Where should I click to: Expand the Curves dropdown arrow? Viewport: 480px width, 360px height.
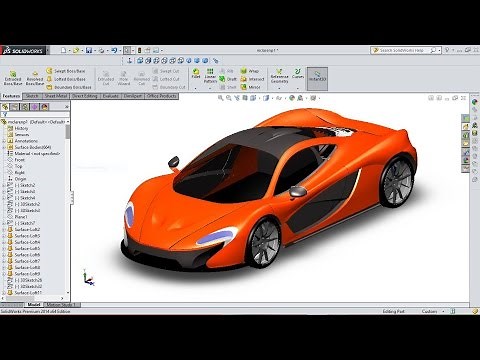pyautogui.click(x=298, y=88)
